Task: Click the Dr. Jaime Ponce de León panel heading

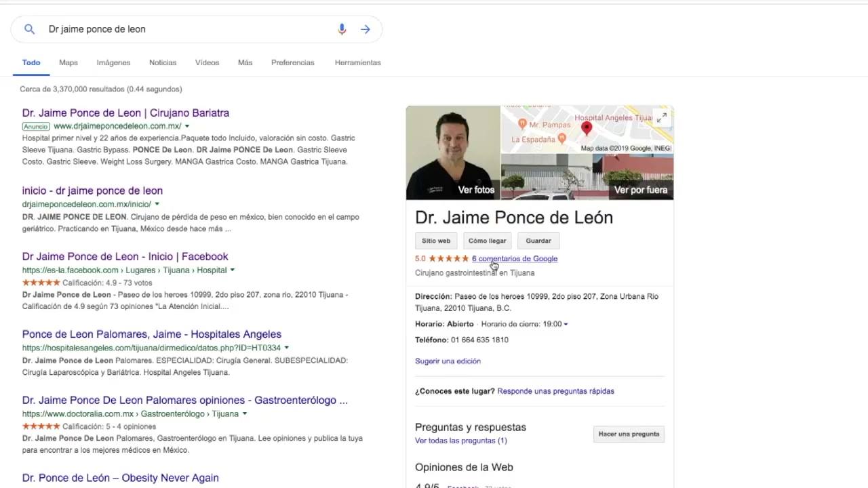Action: pyautogui.click(x=514, y=218)
